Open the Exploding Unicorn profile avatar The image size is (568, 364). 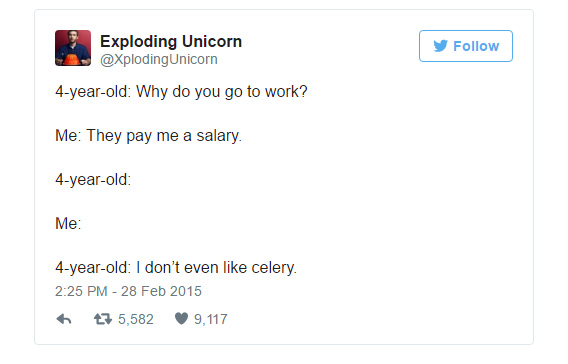(x=73, y=48)
